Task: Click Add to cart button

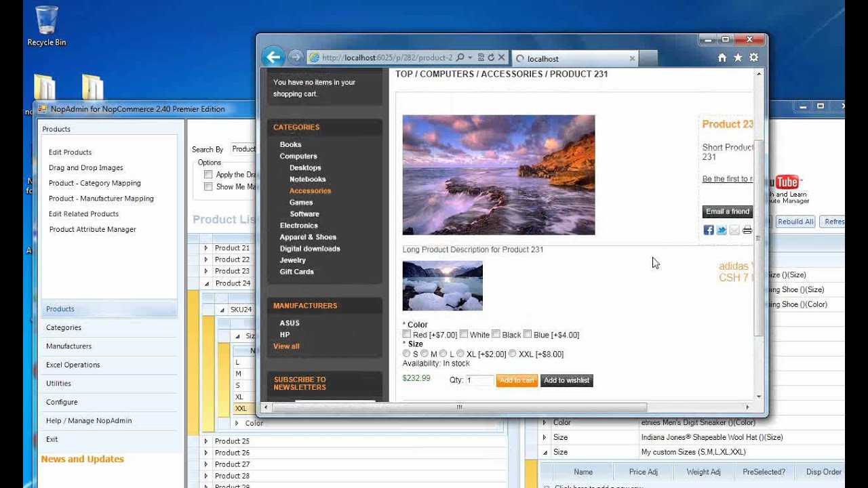Action: pos(517,380)
